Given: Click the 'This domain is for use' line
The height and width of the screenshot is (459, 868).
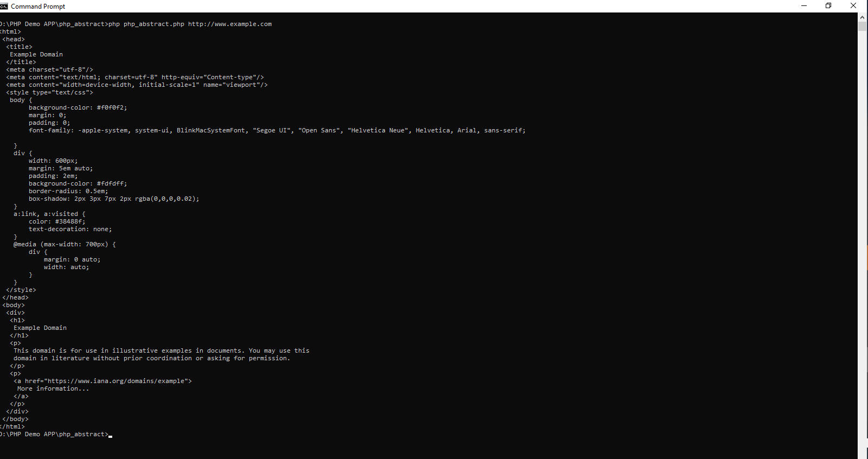Looking at the screenshot, I should (x=162, y=350).
